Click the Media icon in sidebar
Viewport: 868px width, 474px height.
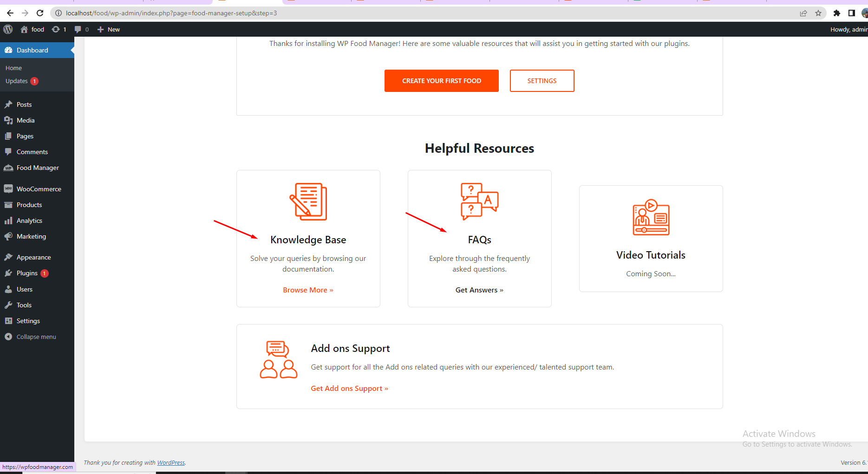(8, 120)
